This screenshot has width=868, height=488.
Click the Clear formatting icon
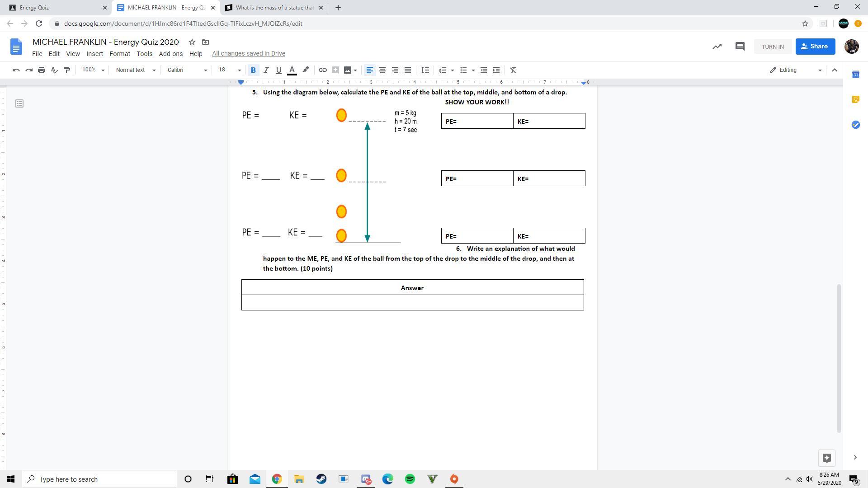513,70
